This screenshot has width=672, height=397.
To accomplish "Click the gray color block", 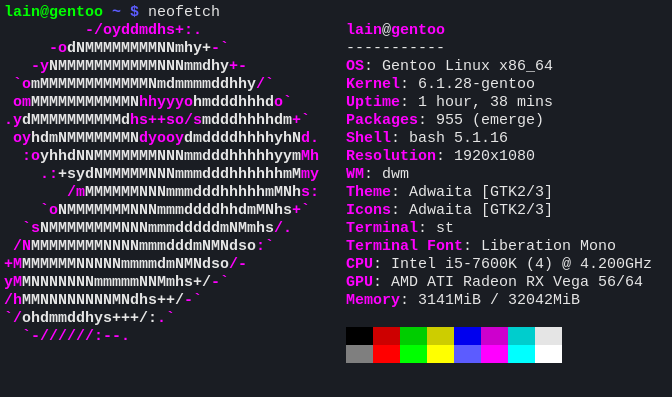I will coord(359,354).
